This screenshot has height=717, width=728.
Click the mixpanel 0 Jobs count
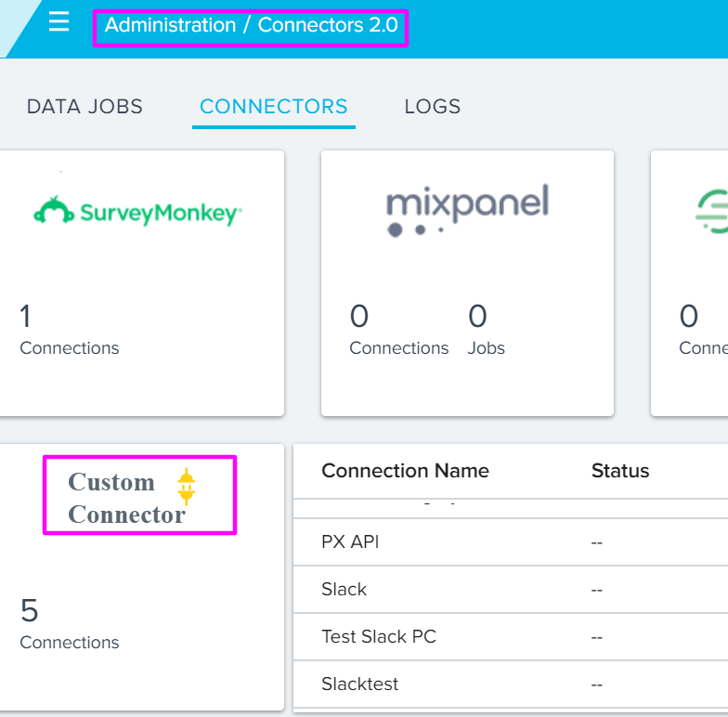487,330
